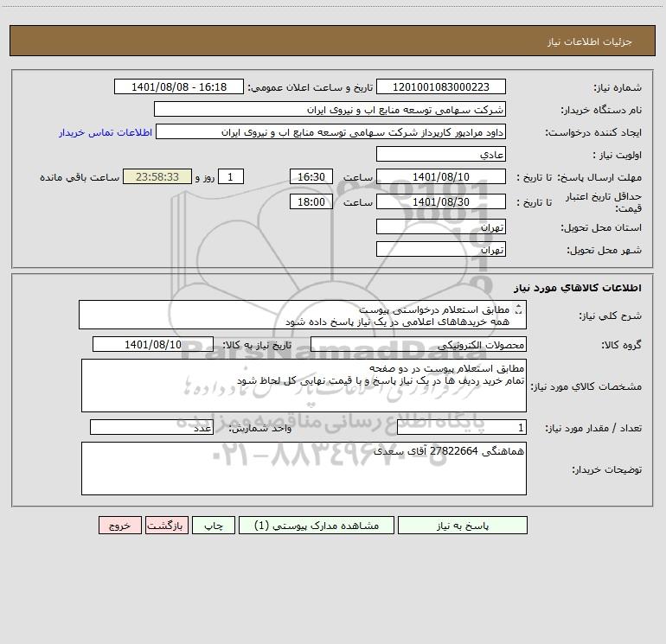
Task: Click the 'گروه کالا:' label
Action: click(x=621, y=345)
